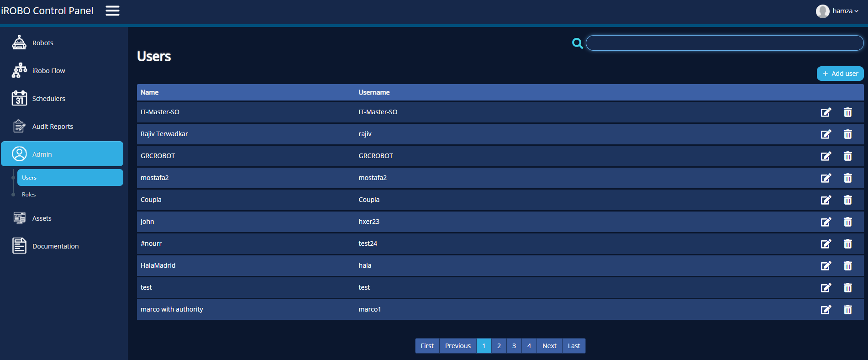868x360 pixels.
Task: Jump to page 3
Action: tap(514, 346)
